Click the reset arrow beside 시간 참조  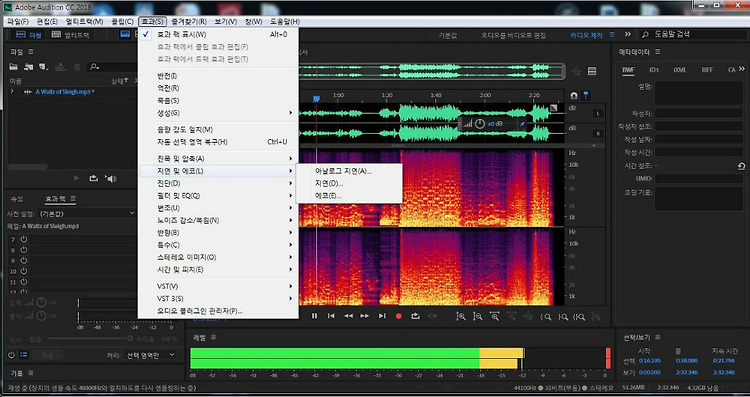pyautogui.click(x=741, y=166)
